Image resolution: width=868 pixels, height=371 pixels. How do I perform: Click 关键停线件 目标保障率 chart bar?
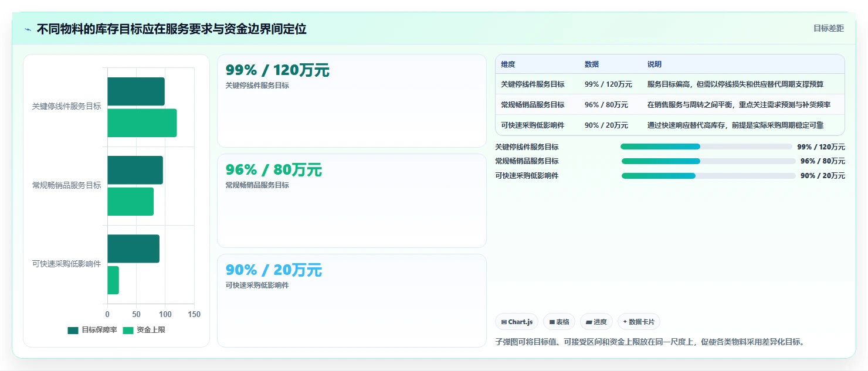click(x=135, y=91)
